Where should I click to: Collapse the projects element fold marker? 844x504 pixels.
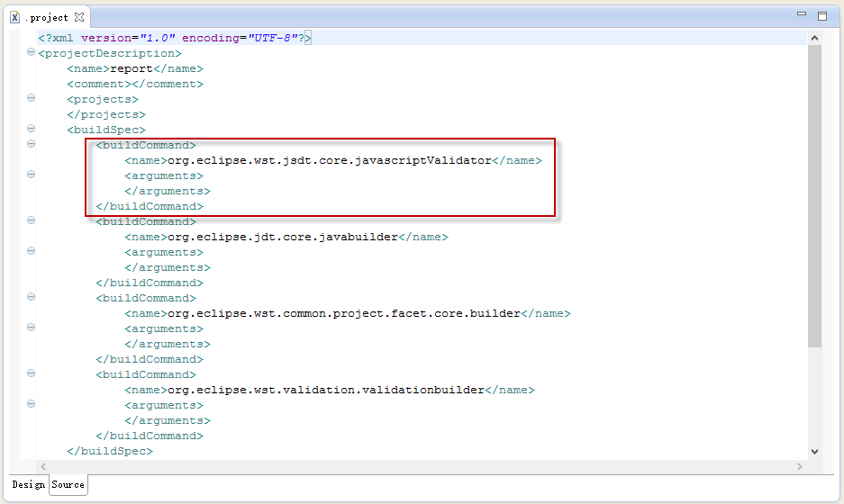tap(32, 99)
